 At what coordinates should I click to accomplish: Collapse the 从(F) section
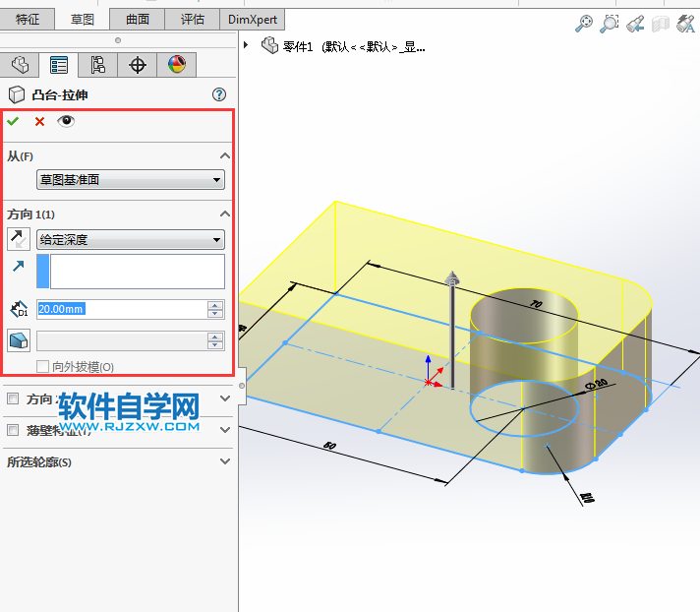225,155
